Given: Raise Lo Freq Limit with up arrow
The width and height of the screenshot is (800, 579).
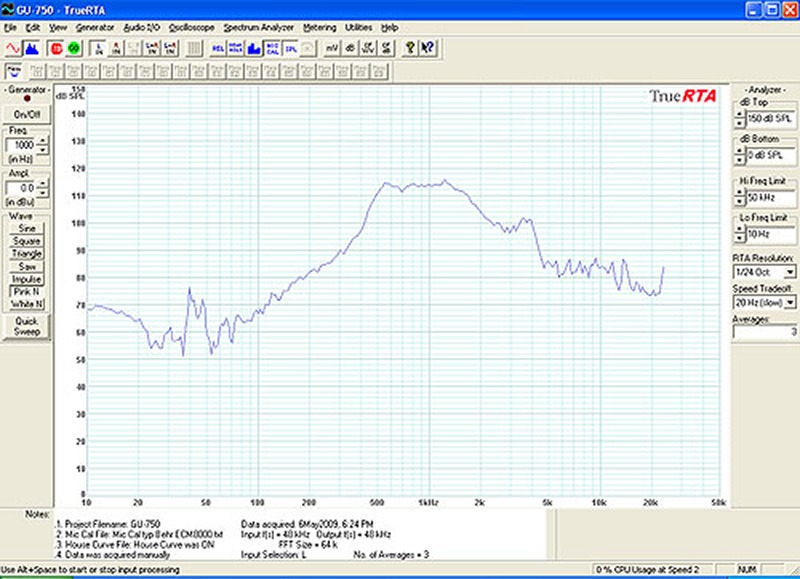Looking at the screenshot, I should 740,230.
